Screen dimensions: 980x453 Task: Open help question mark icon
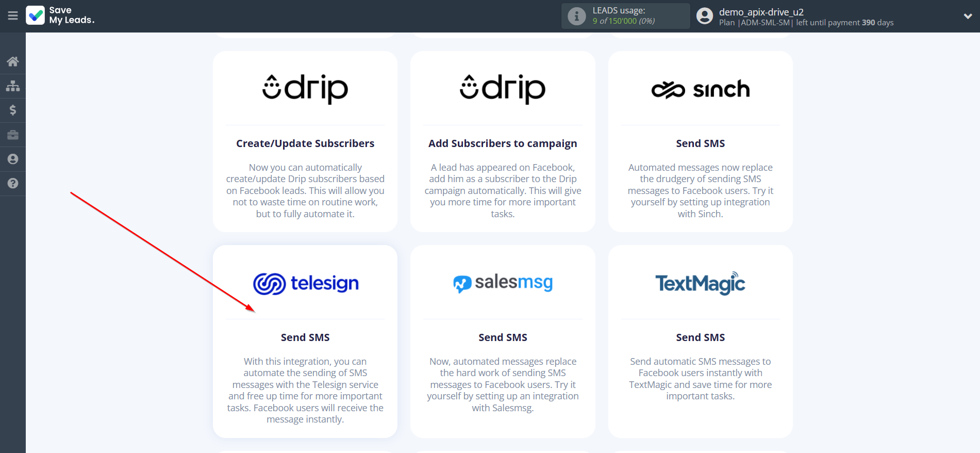click(13, 184)
